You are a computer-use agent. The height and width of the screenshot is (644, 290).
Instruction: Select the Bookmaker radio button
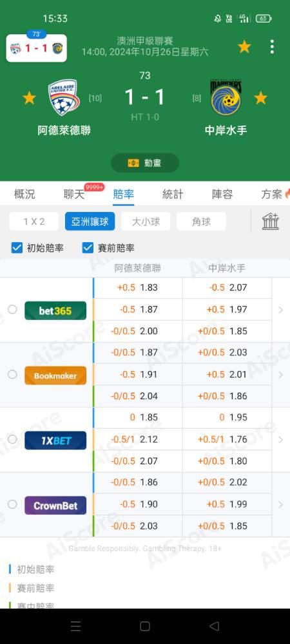[12, 375]
